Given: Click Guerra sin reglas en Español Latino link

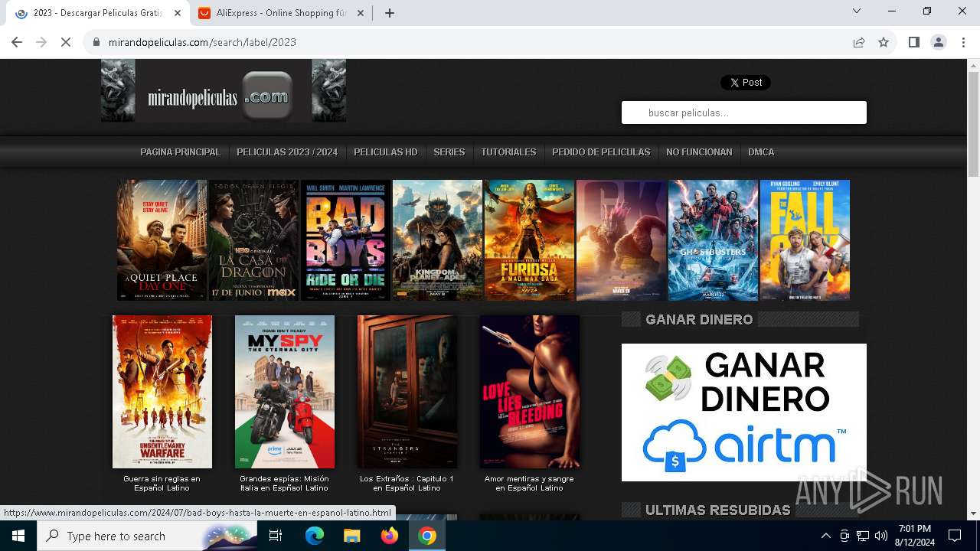Looking at the screenshot, I should [x=162, y=483].
